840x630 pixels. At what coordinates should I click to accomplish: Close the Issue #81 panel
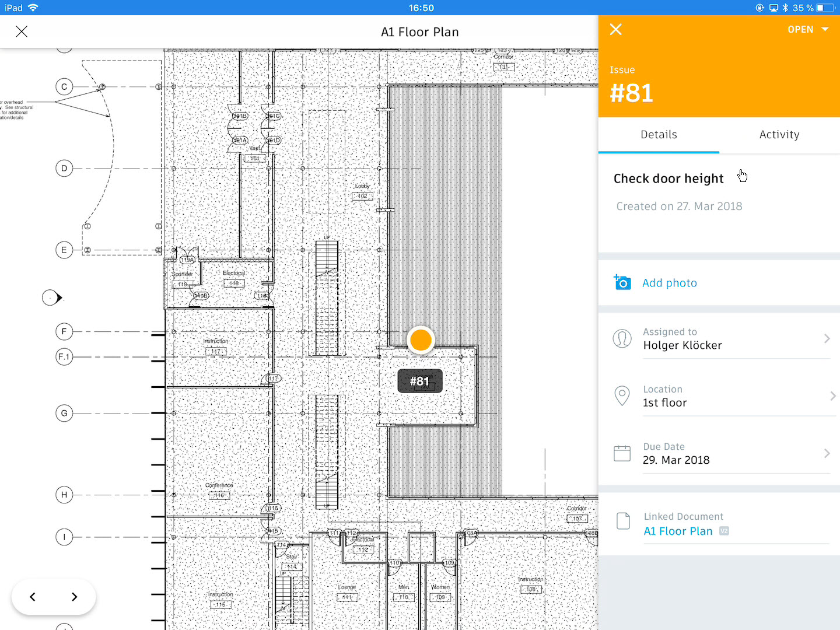[x=615, y=29]
